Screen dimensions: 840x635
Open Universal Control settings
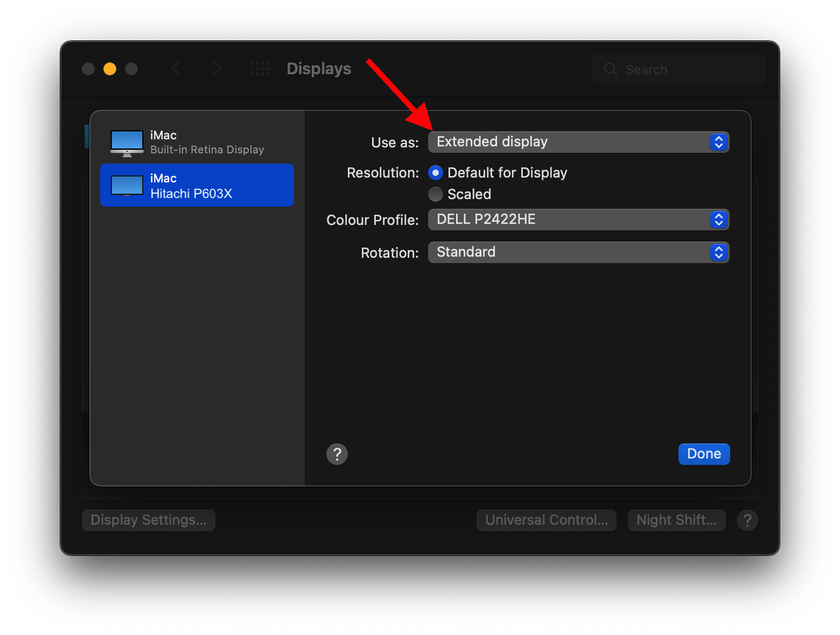(547, 520)
